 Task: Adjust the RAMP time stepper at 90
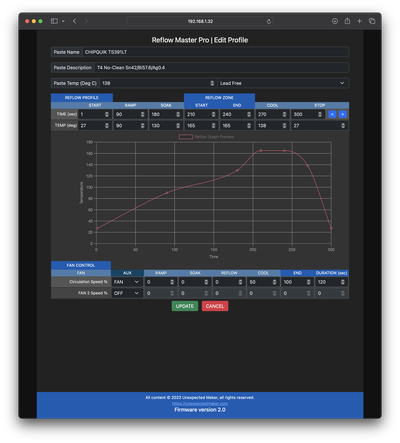pyautogui.click(x=142, y=114)
